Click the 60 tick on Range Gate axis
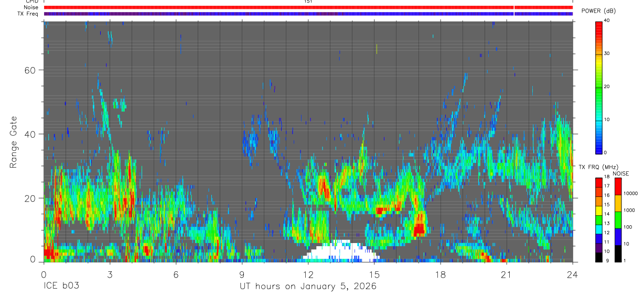Screen dimensions: 644x297 (29, 70)
